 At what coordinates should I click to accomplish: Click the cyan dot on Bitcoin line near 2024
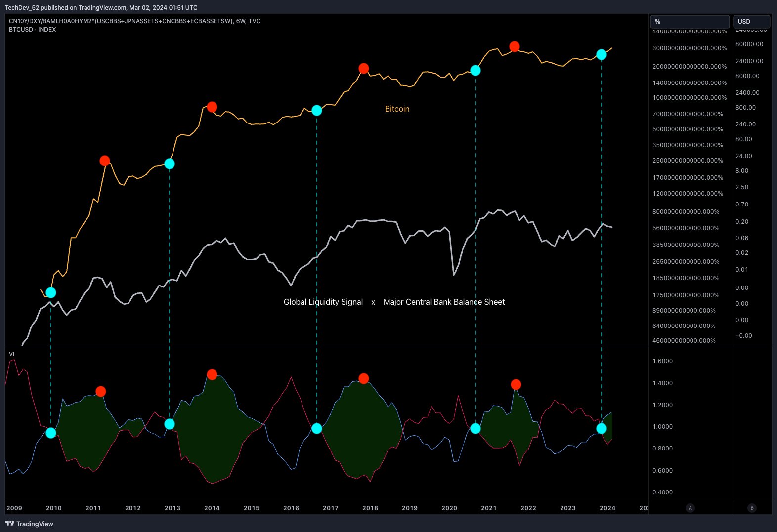click(x=601, y=54)
